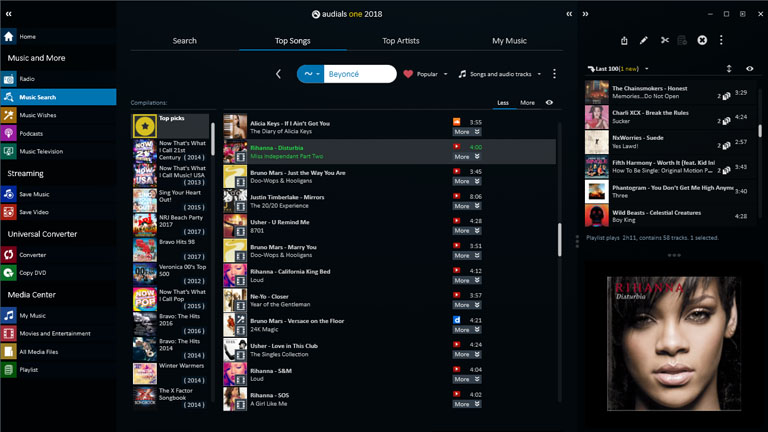This screenshot has height=432, width=768.
Task: Open Save Video under Streaming
Action: pyautogui.click(x=58, y=212)
